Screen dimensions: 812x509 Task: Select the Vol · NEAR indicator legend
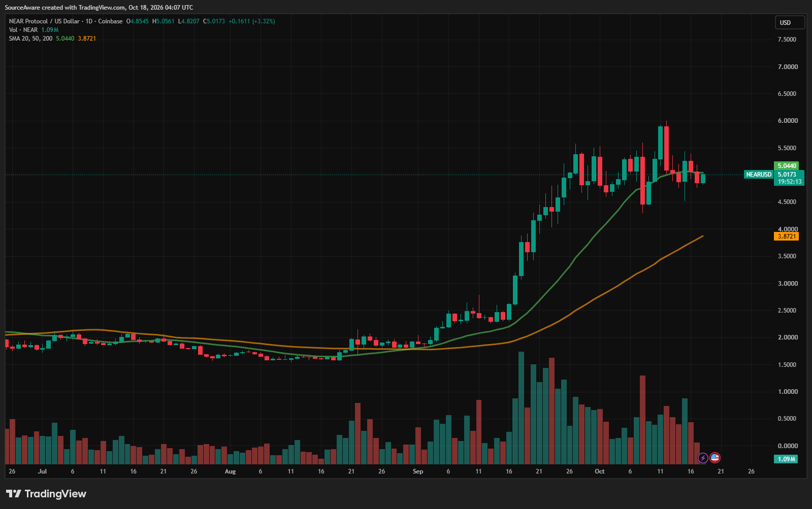23,30
